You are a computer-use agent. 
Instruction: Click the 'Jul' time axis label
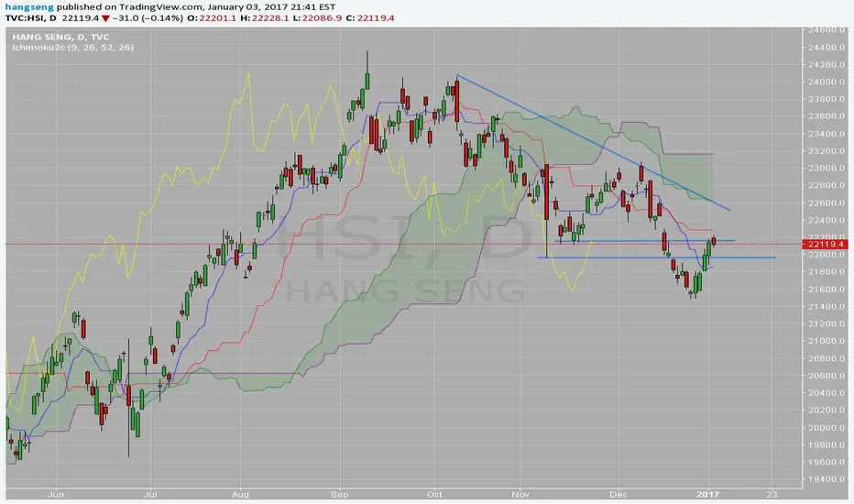click(x=149, y=495)
